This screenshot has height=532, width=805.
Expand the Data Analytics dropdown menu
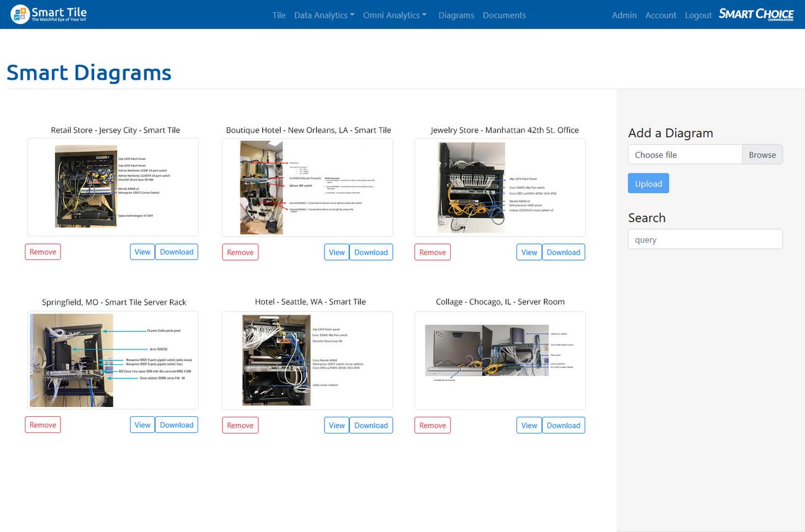(324, 15)
